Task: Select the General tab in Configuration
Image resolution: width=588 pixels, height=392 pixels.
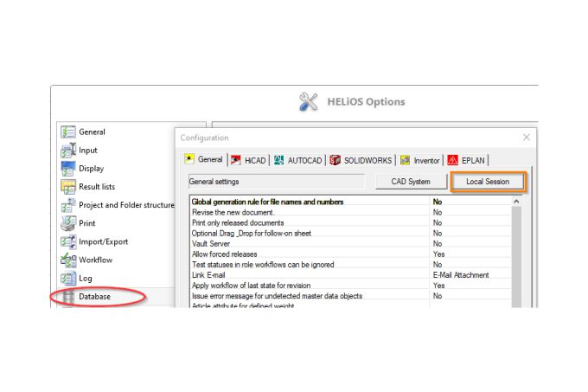Action: tap(204, 159)
